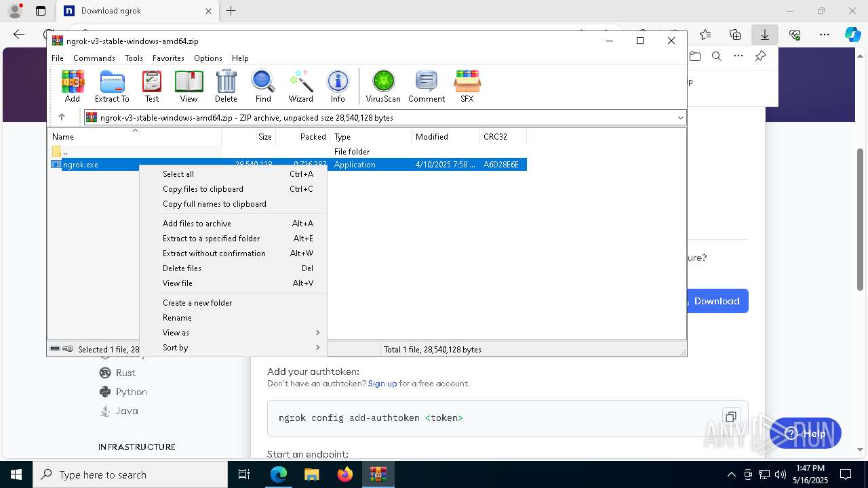Click the Edge favorites star icon
The height and width of the screenshot is (488, 868).
pos(705,35)
